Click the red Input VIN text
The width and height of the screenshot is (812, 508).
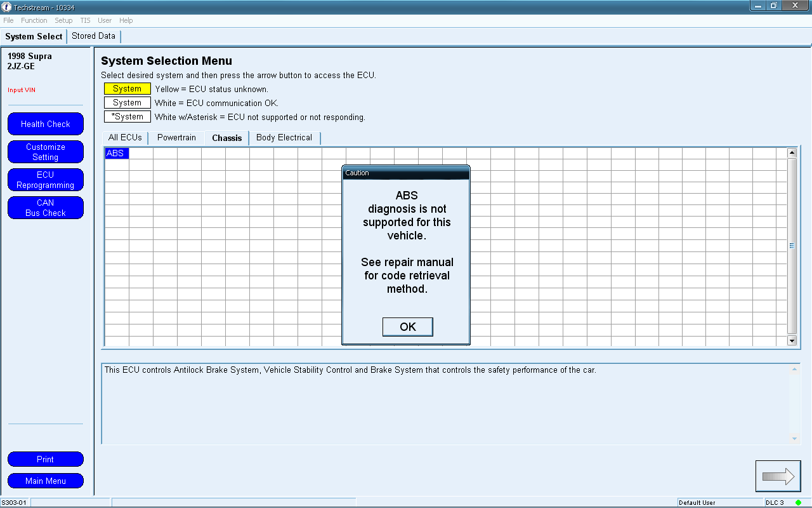22,90
